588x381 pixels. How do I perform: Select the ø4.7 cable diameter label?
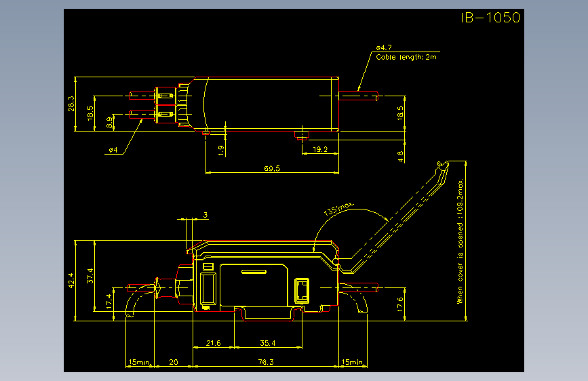coord(384,47)
